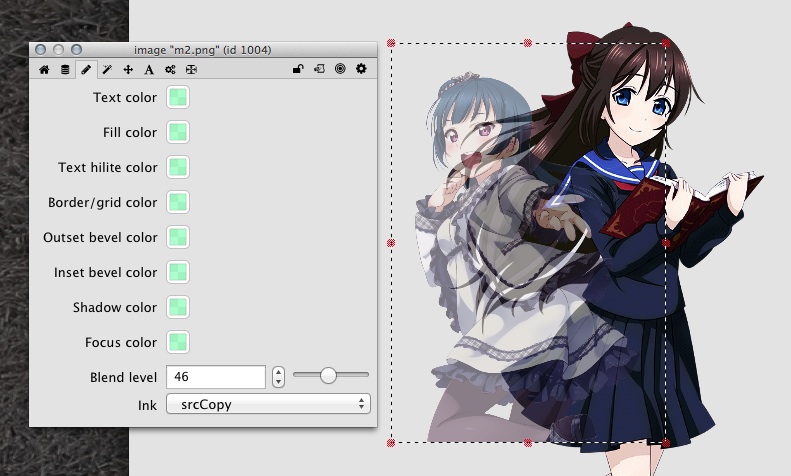Minimize the m2.png inspector window
Screen dimensions: 791x476
coord(59,49)
